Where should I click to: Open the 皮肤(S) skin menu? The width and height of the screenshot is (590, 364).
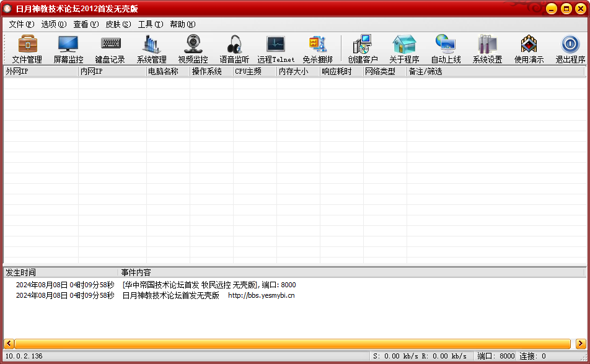pyautogui.click(x=118, y=24)
